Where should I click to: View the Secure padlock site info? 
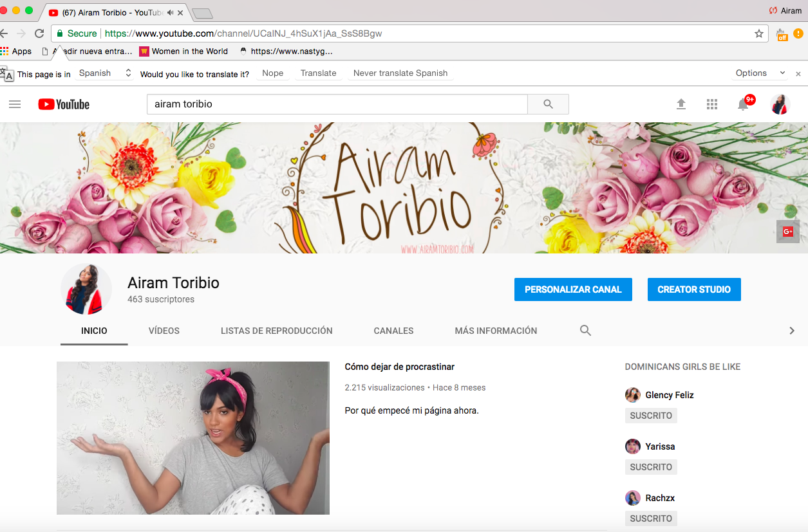point(77,33)
